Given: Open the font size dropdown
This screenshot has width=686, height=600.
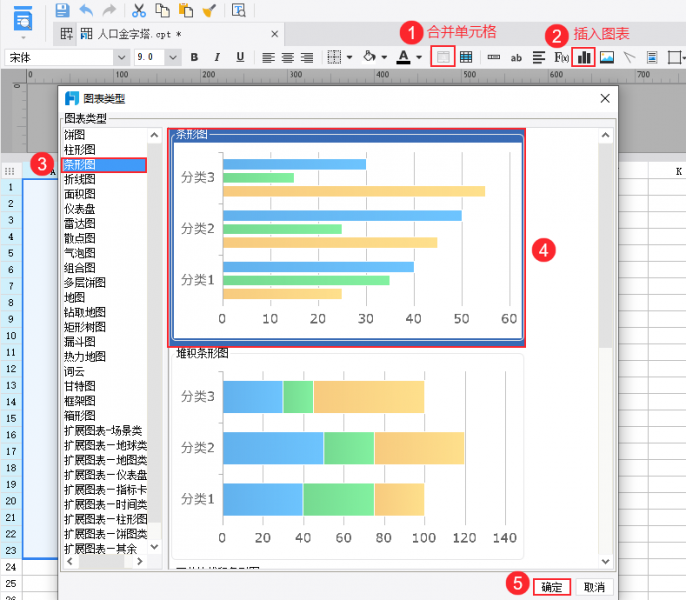Looking at the screenshot, I should (173, 57).
